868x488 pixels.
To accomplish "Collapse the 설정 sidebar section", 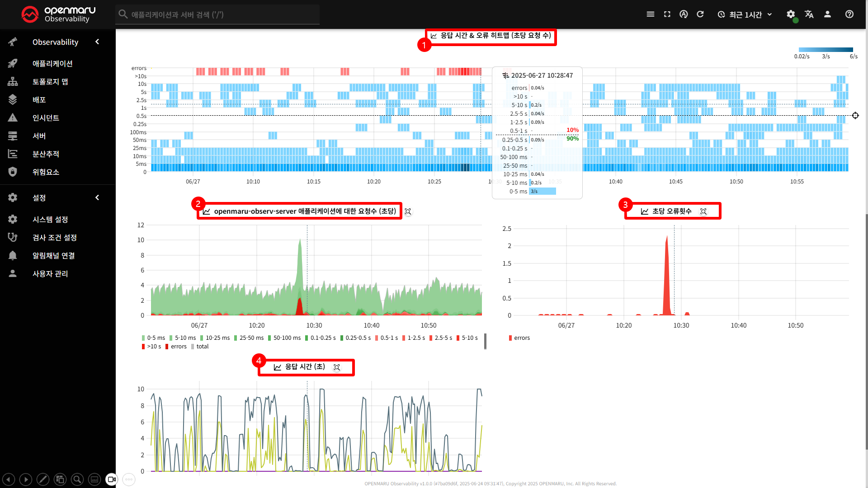I will click(x=97, y=198).
